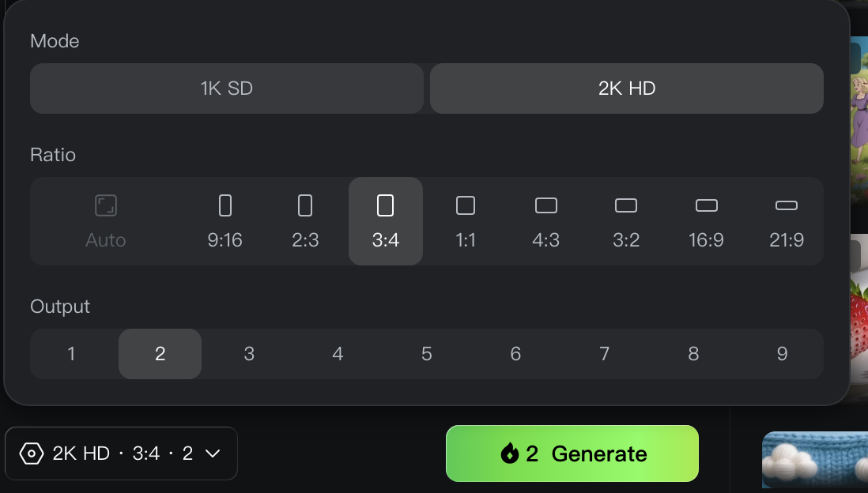Choose the 9:16 portrait ratio icon
This screenshot has height=493, width=868.
pyautogui.click(x=225, y=205)
